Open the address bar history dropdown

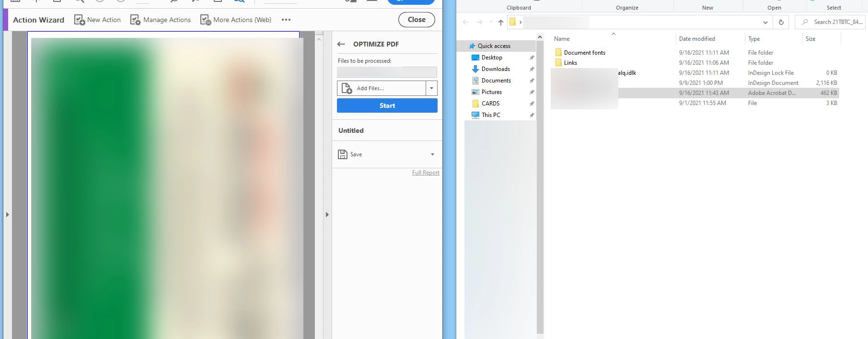765,22
